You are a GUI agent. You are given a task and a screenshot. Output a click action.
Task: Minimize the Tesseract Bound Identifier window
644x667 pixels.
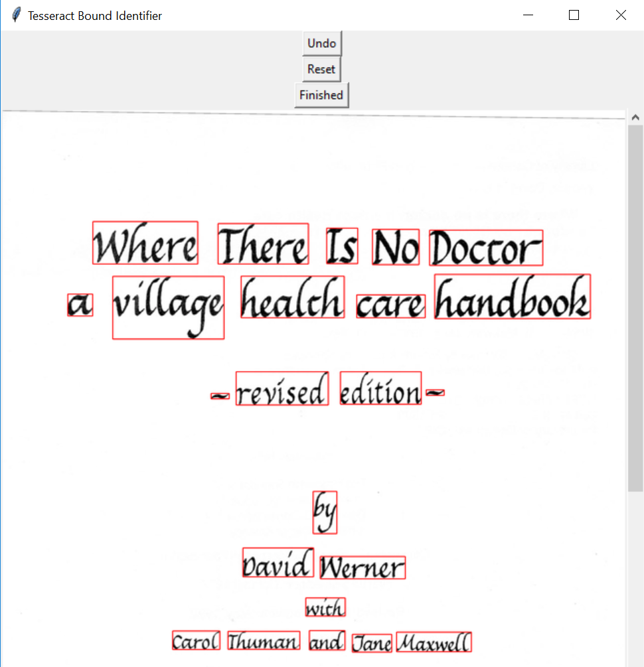click(x=528, y=15)
